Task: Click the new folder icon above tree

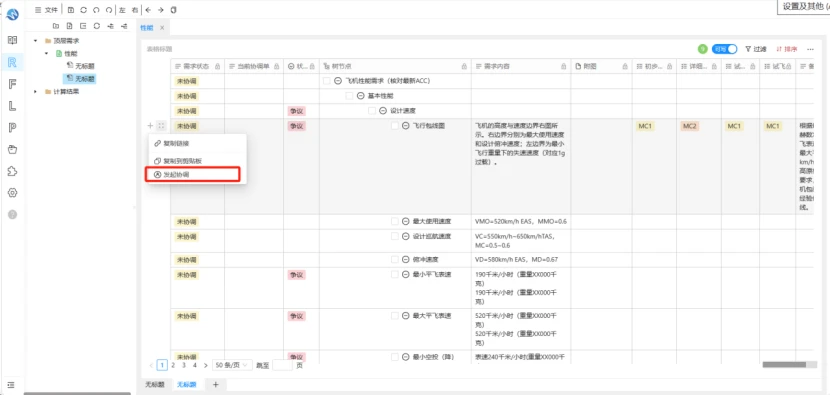Action: tap(55, 26)
